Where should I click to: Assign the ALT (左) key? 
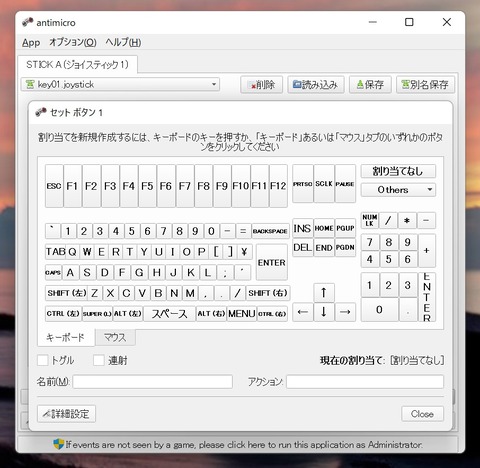(x=128, y=314)
